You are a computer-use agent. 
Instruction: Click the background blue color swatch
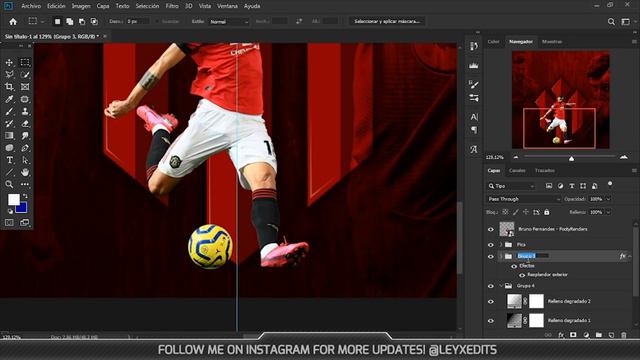pos(22,209)
